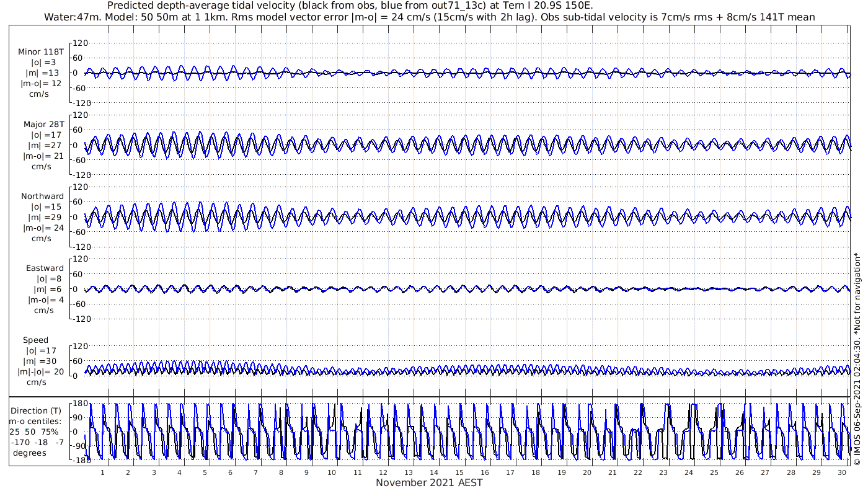Click the '-170 -18 -7' centile values
This screenshot has width=868, height=496.
click(37, 442)
